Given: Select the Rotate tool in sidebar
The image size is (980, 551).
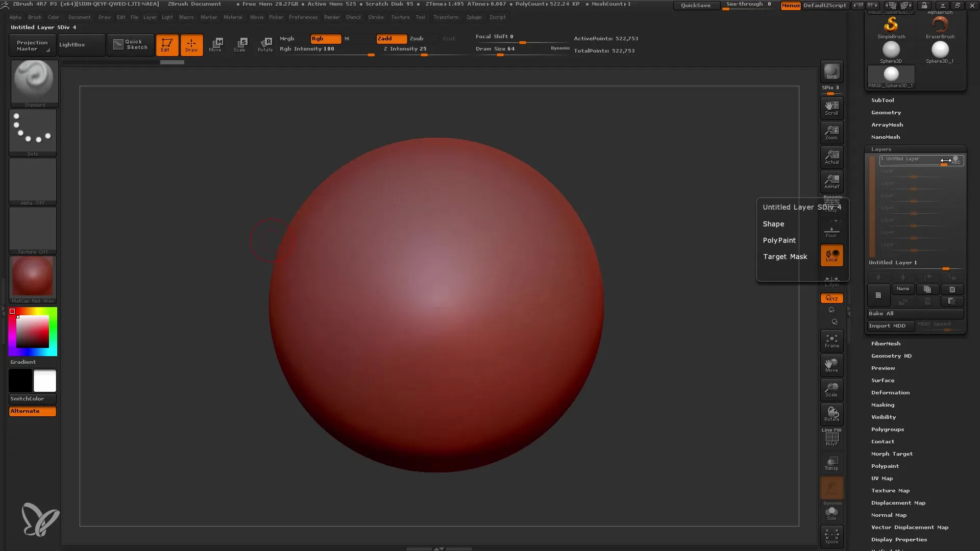Looking at the screenshot, I should 832,413.
